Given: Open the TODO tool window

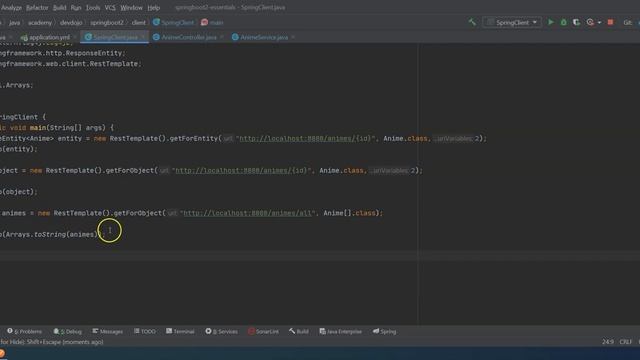Looking at the screenshot, I should (145, 331).
